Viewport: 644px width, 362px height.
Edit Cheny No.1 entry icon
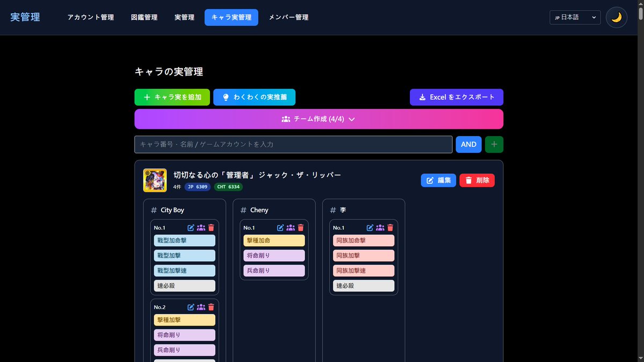point(280,227)
